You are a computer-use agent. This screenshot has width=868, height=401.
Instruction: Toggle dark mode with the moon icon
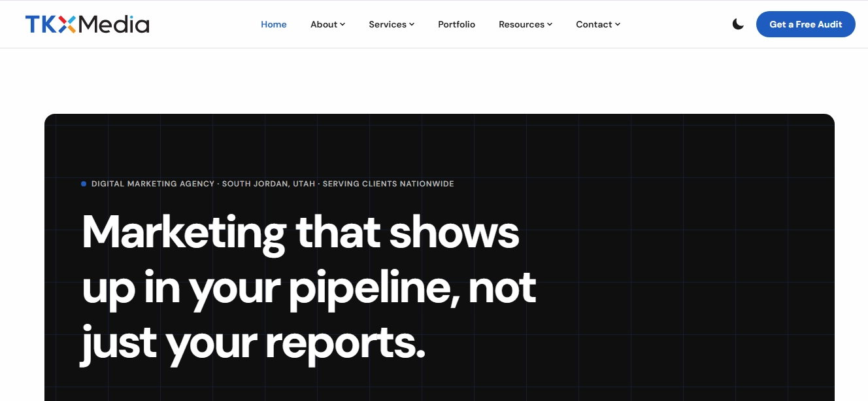(738, 24)
